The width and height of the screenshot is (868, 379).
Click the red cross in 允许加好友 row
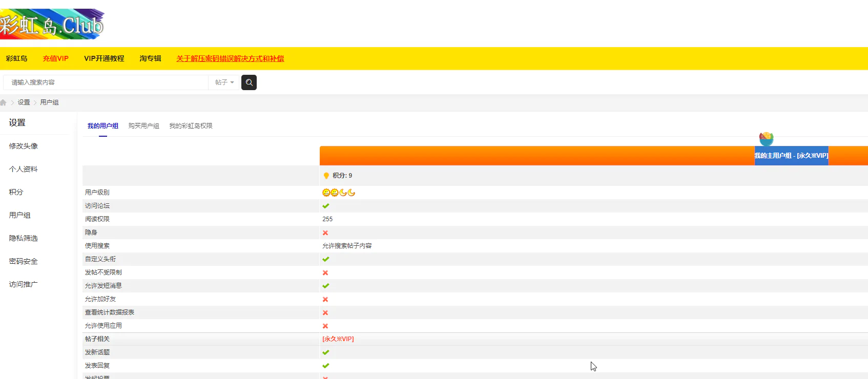click(x=325, y=299)
